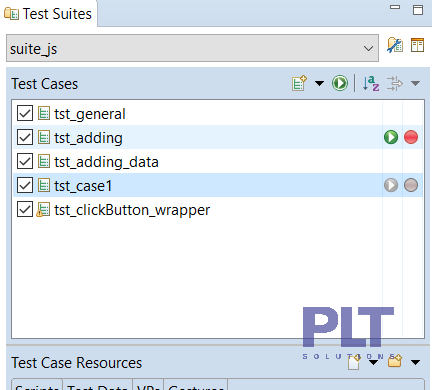Open test suite settings icon beside suite dropdown

point(395,45)
